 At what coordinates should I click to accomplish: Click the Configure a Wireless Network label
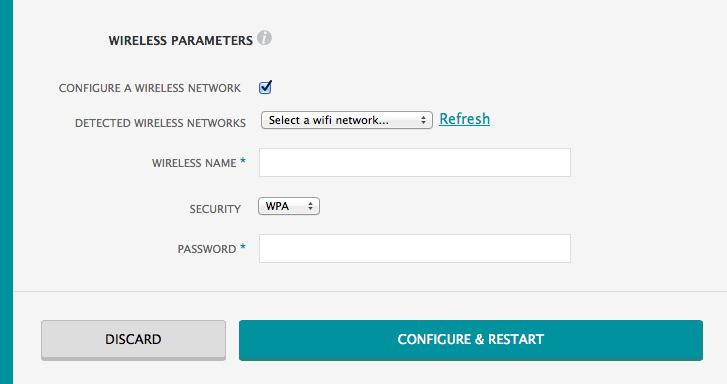pos(150,88)
